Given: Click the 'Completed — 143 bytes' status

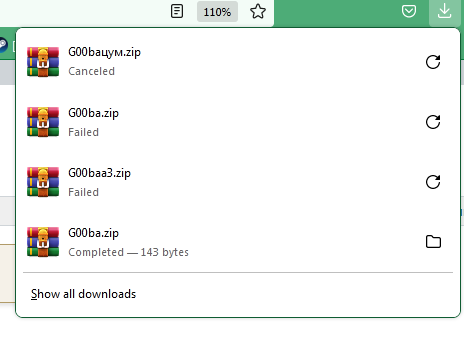Looking at the screenshot, I should pos(128,252).
